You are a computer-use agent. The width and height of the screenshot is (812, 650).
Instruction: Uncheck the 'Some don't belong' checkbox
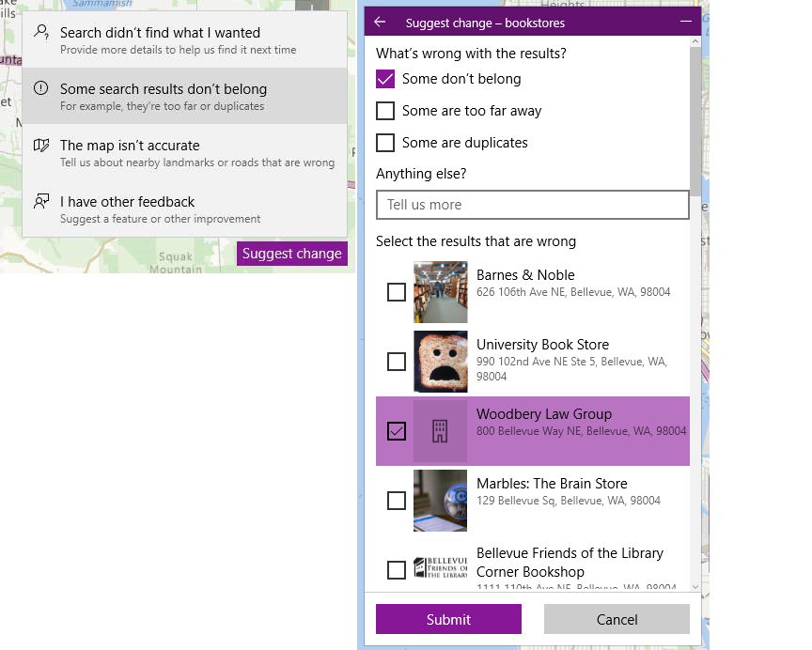click(x=385, y=79)
